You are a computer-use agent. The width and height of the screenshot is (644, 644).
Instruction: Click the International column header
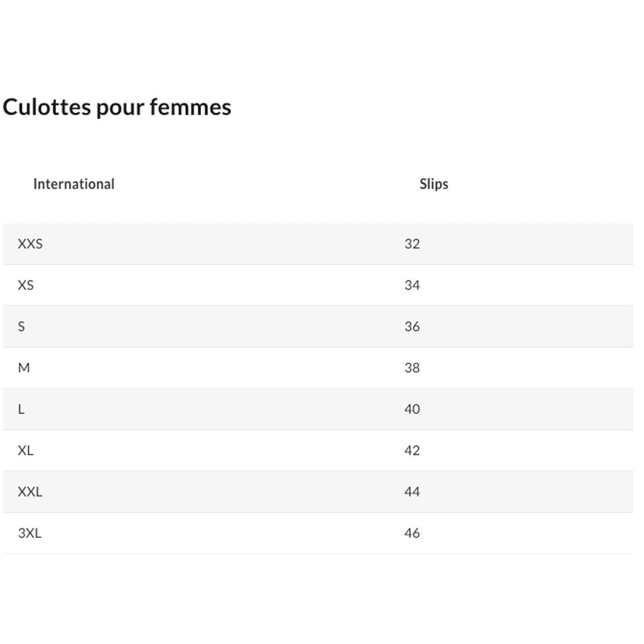[73, 184]
